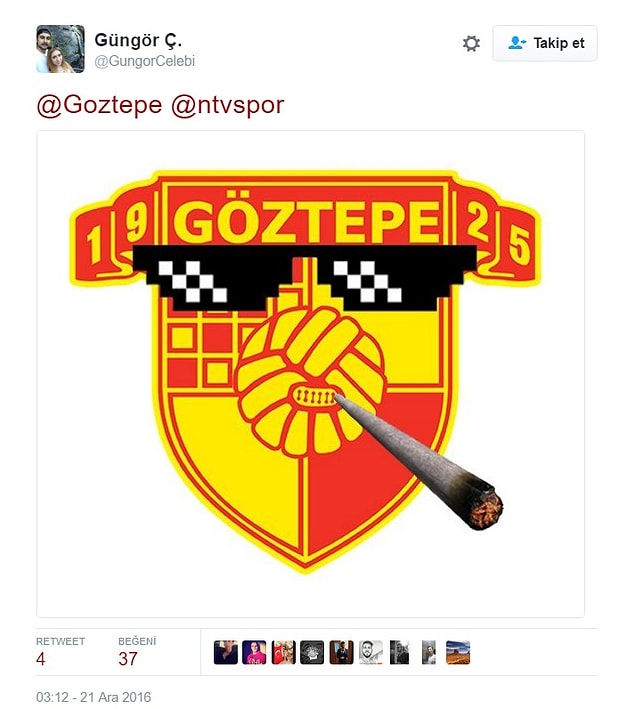The width and height of the screenshot is (635, 709).
Task: Open the gear settings icon
Action: click(471, 43)
